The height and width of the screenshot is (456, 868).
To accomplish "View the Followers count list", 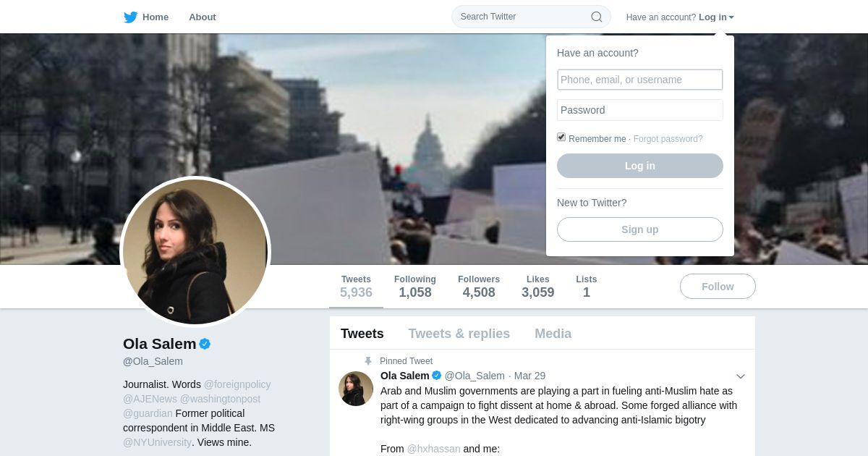I will coord(478,287).
